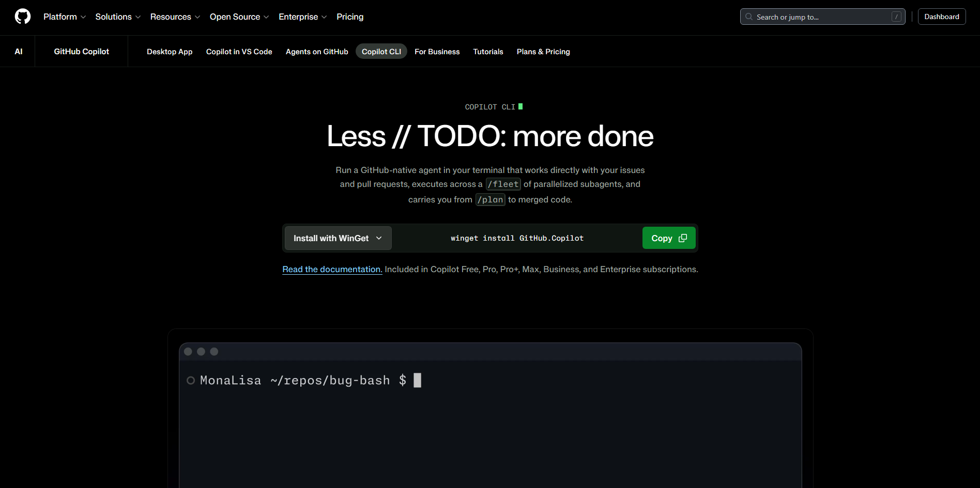Expand the Solutions menu
Viewport: 980px width, 488px height.
coord(118,17)
